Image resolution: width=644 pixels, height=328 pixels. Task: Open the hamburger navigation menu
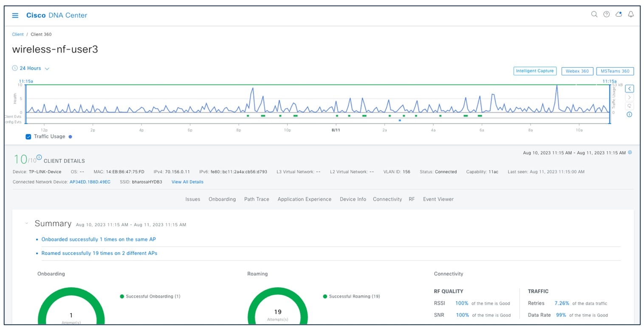coord(15,16)
